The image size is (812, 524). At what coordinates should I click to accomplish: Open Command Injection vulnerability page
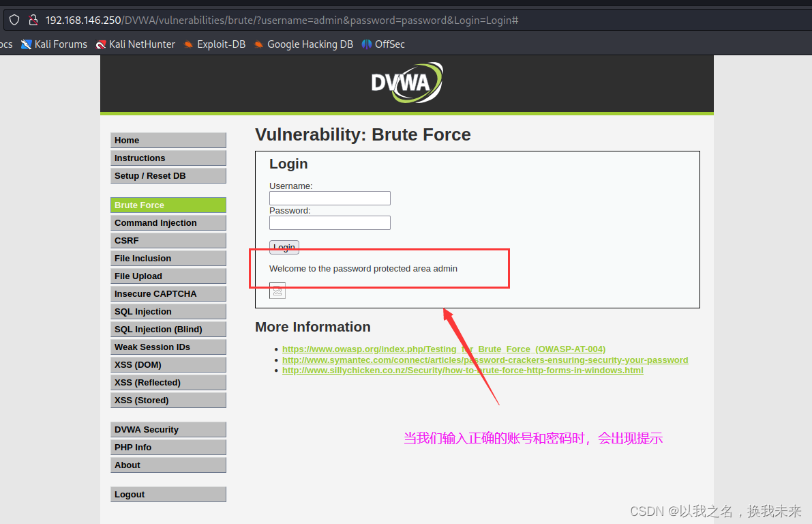coord(168,223)
